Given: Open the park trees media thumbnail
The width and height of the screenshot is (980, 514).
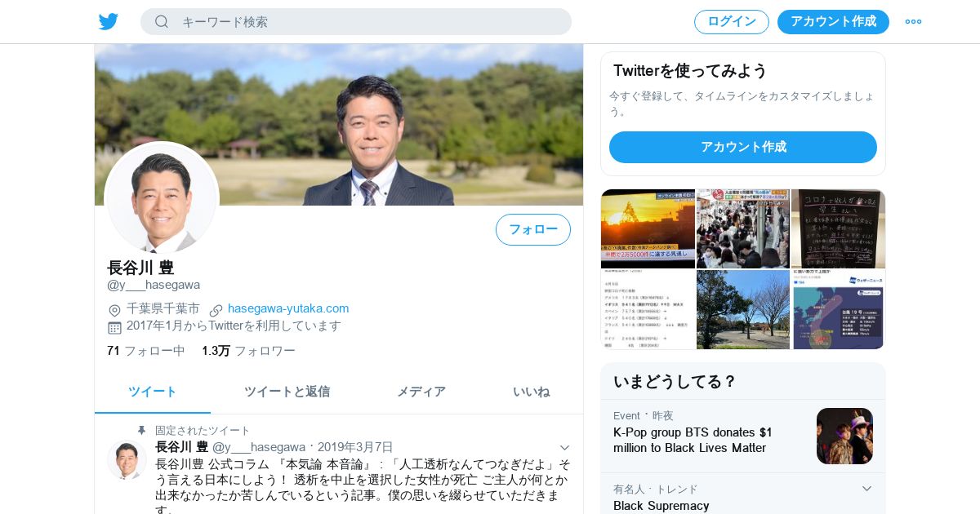Looking at the screenshot, I should [x=743, y=309].
